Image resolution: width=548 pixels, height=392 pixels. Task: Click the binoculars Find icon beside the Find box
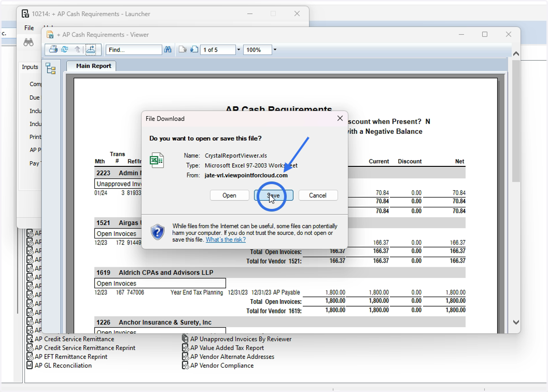pyautogui.click(x=168, y=49)
